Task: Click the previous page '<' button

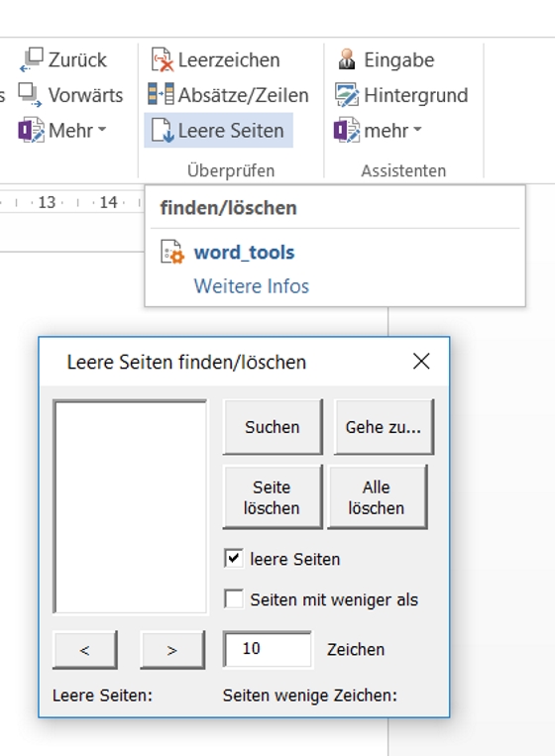Action: [x=85, y=650]
